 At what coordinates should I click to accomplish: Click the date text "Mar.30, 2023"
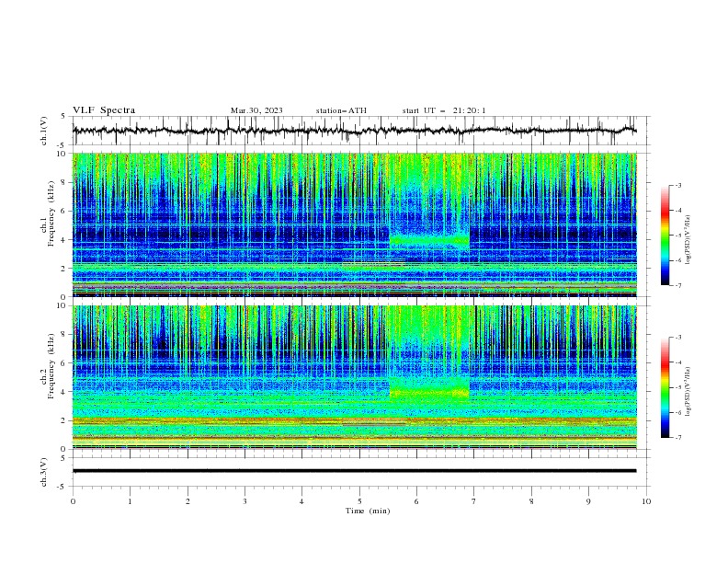click(256, 110)
